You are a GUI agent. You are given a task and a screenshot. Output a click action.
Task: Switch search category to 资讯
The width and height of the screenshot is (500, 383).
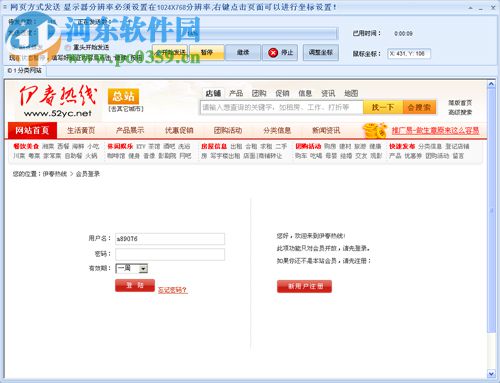pos(328,93)
